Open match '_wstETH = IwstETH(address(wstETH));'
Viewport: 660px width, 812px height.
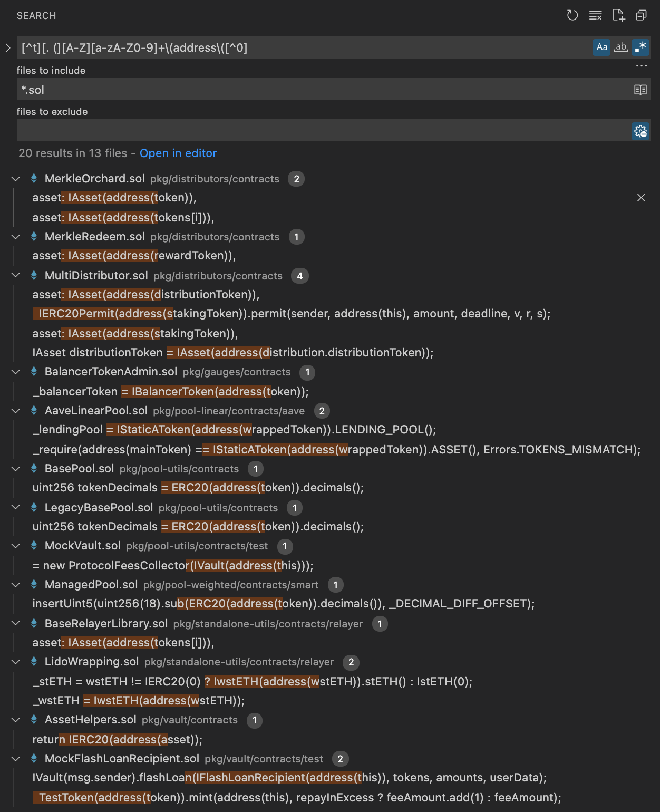[x=139, y=701]
